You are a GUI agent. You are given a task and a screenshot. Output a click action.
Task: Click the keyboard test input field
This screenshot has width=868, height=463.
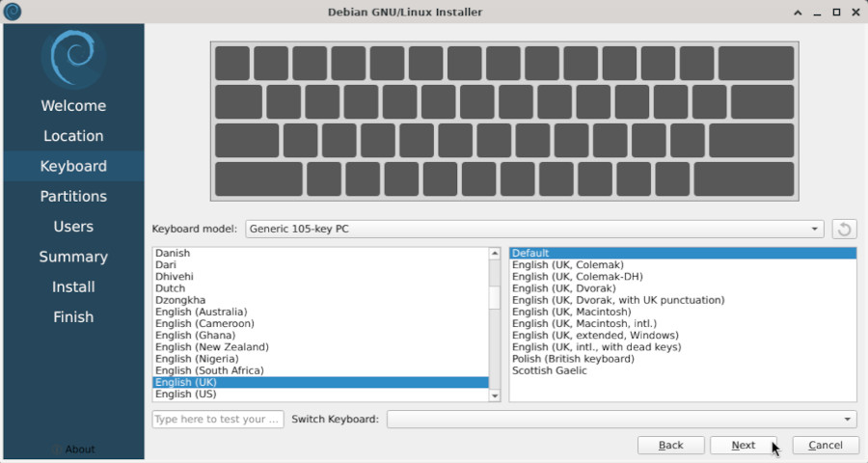(218, 420)
